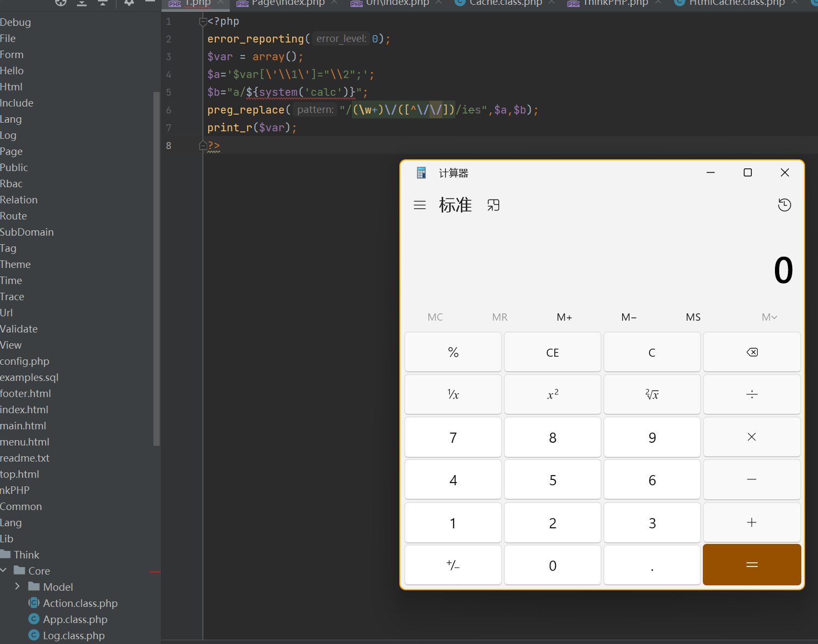Maximize the Calculator window

748,173
